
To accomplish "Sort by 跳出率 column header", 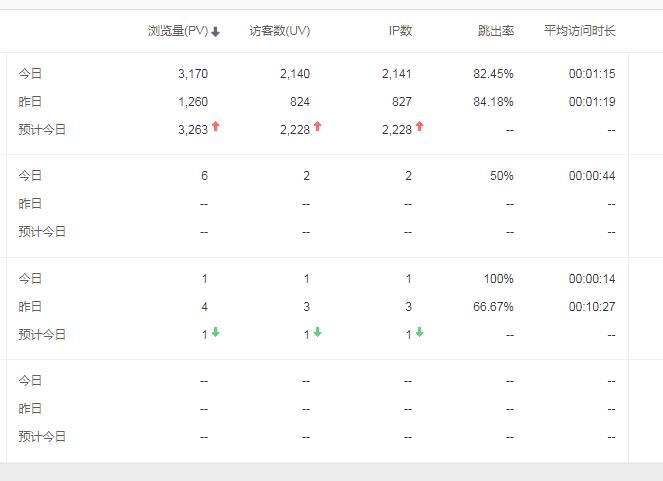I will pos(496,31).
